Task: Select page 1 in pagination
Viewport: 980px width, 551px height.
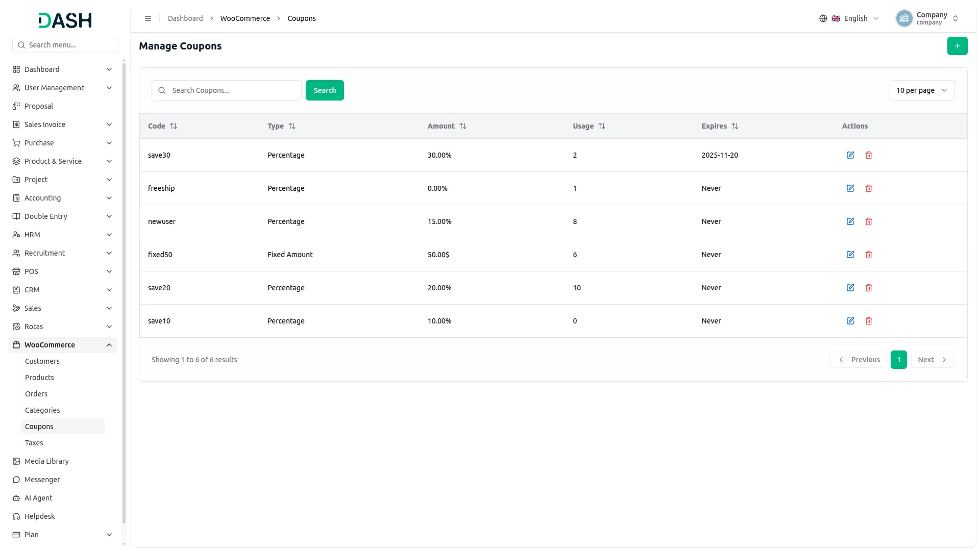Action: tap(899, 360)
